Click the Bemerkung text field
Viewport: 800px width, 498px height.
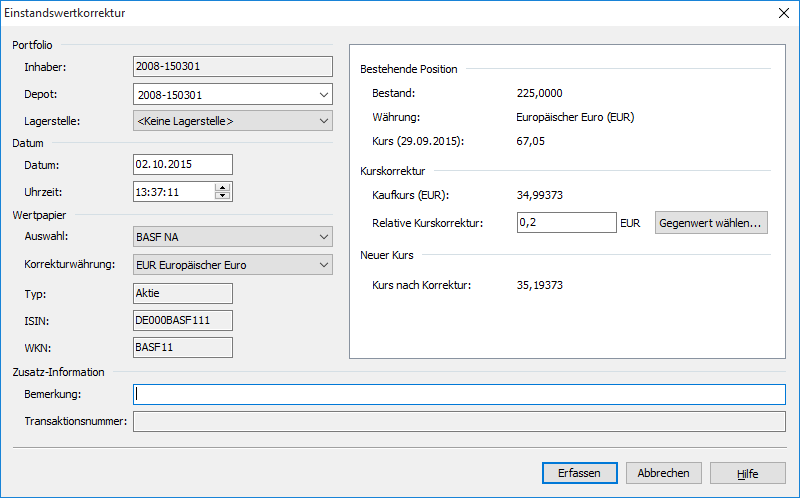459,395
